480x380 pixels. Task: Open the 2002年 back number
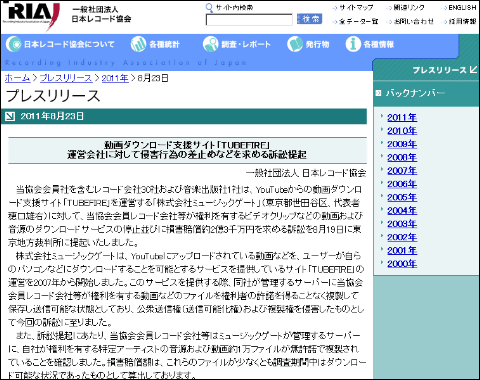402,237
